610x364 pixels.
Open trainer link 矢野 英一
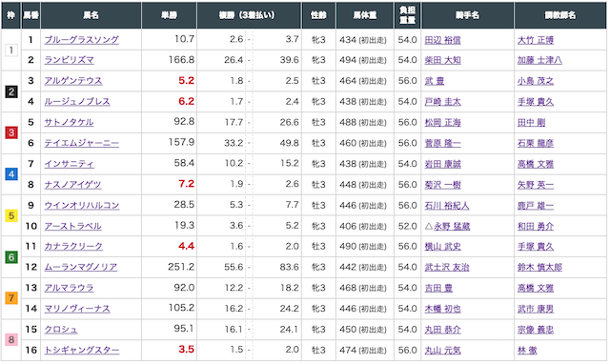click(x=536, y=185)
